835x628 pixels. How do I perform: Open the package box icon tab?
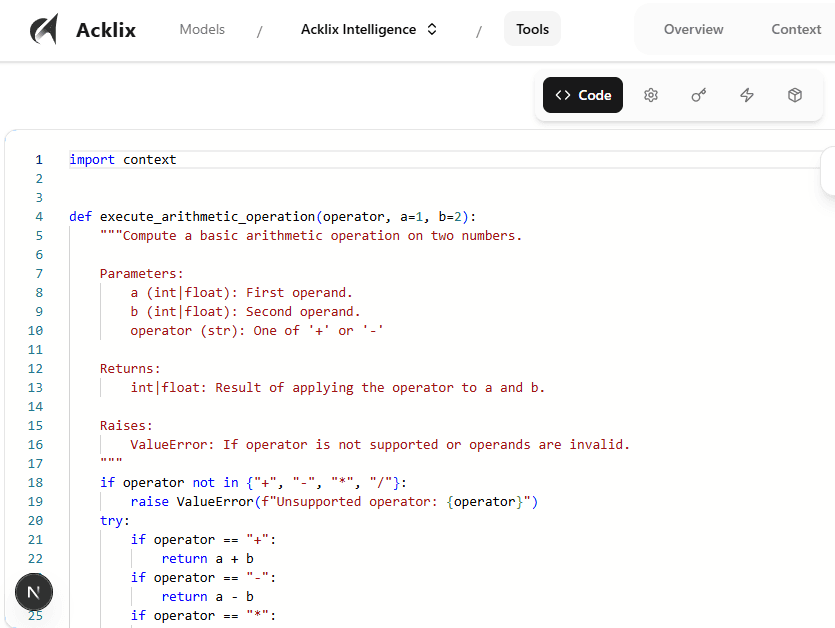coord(795,95)
